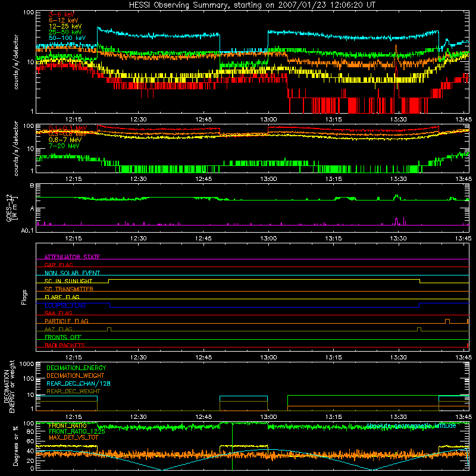Select the GAP_FLAG label
This screenshot has width=476, height=476.
[x=58, y=265]
